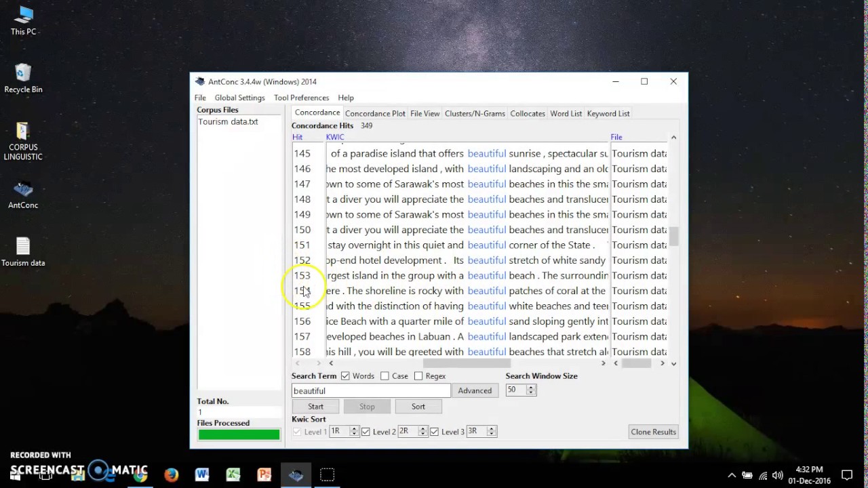Open Excel from the taskbar
This screenshot has width=868, height=488.
click(233, 474)
